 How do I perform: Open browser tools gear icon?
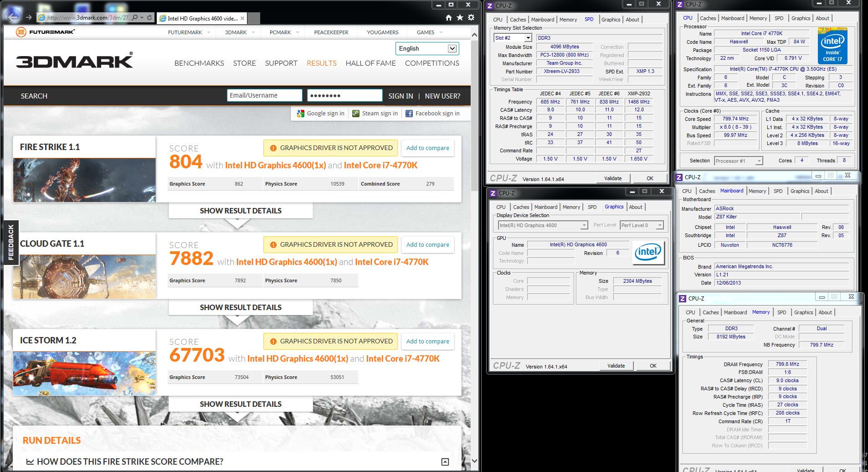coord(471,17)
